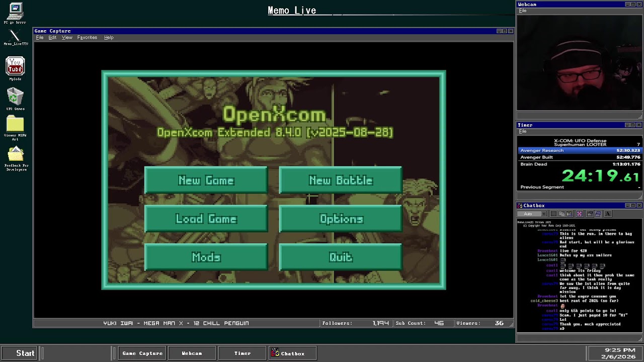Open the Memo_LiveTTV desktop shortcut
Image resolution: width=644 pixels, height=362 pixels.
click(15, 38)
